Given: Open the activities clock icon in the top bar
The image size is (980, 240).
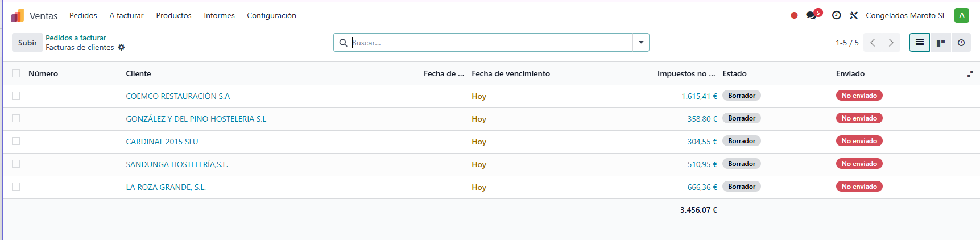Looking at the screenshot, I should click(x=836, y=15).
